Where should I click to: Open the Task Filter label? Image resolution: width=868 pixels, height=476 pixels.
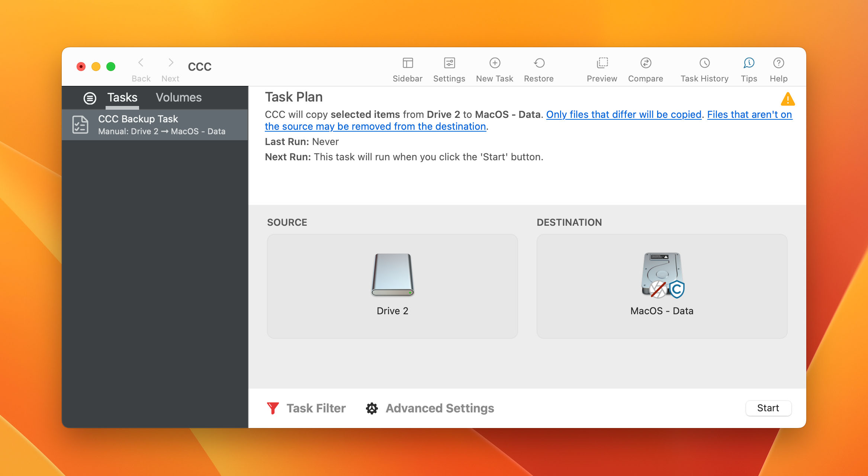(x=316, y=408)
